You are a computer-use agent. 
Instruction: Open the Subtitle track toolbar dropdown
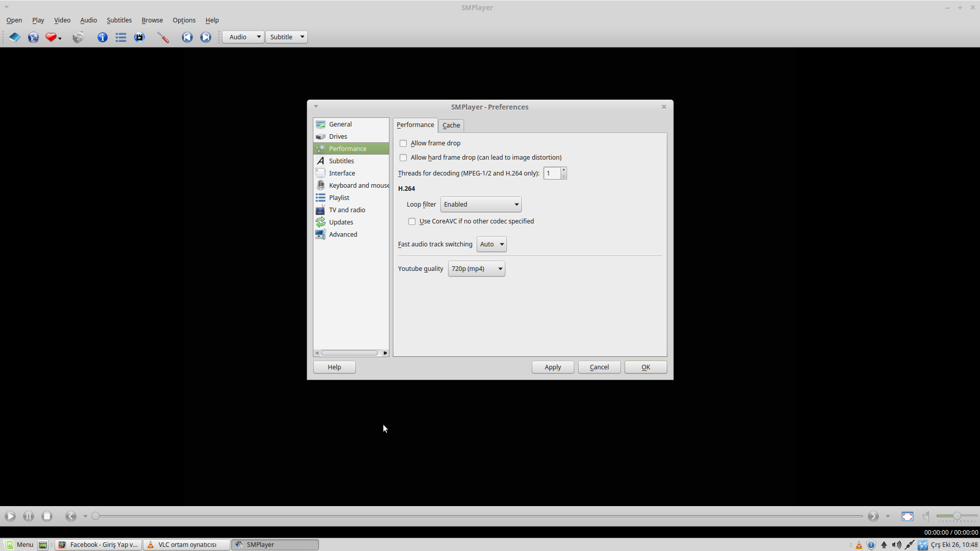point(286,37)
